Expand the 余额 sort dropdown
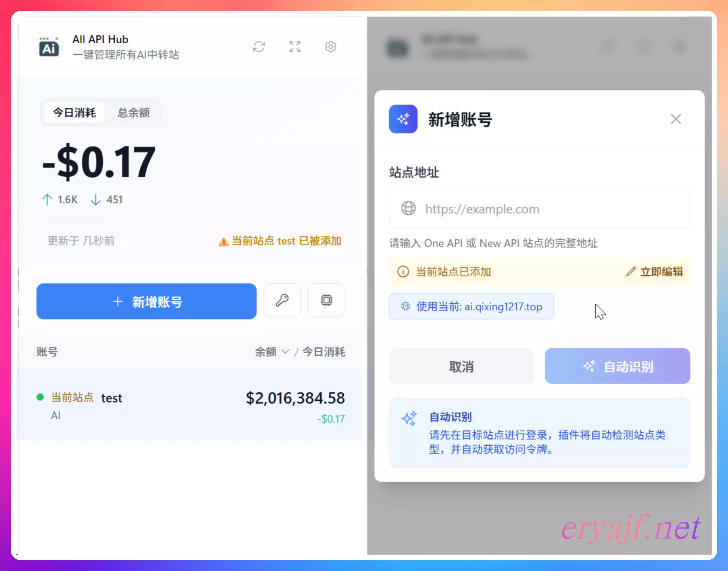 point(271,352)
